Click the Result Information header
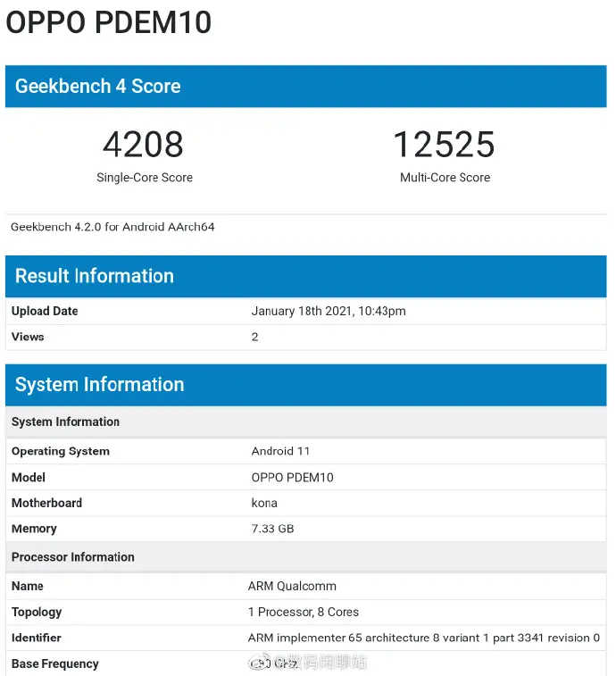 coord(305,276)
